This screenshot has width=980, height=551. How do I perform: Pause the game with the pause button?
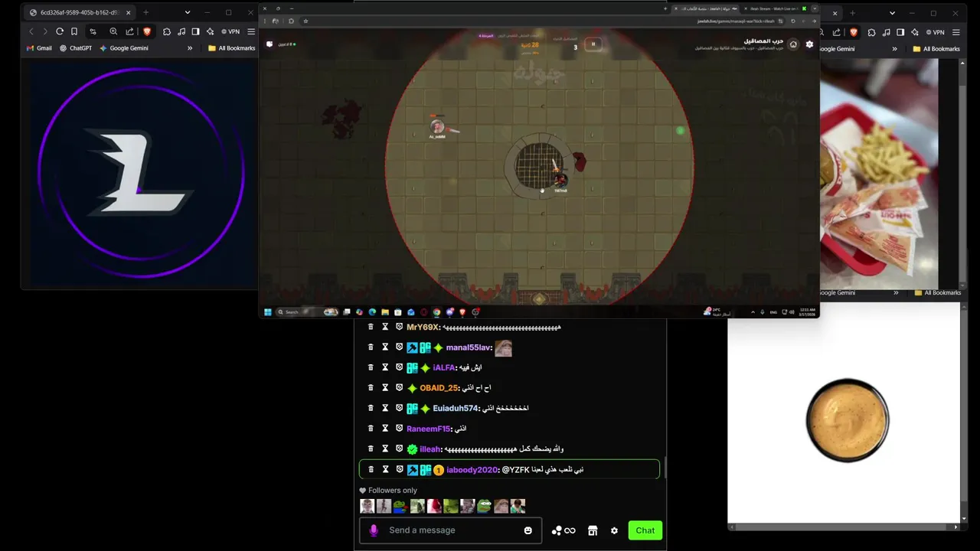point(593,44)
